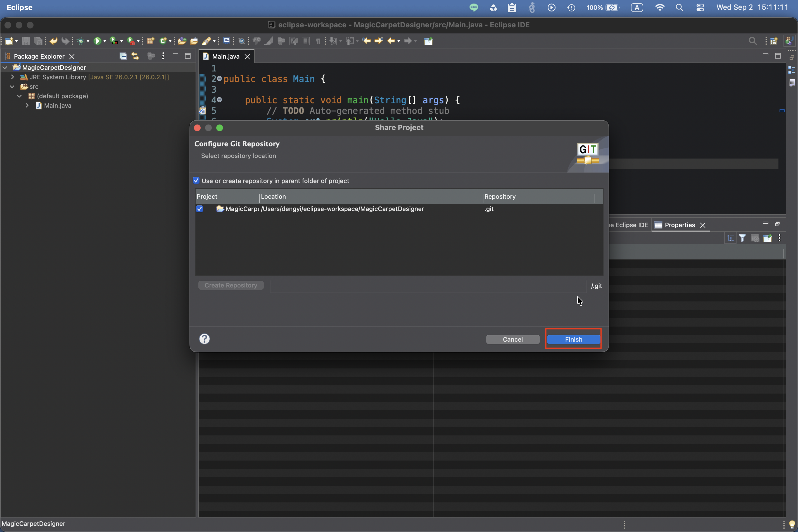Click the filter icon in Properties view
This screenshot has height=532, width=798.
tap(742, 238)
